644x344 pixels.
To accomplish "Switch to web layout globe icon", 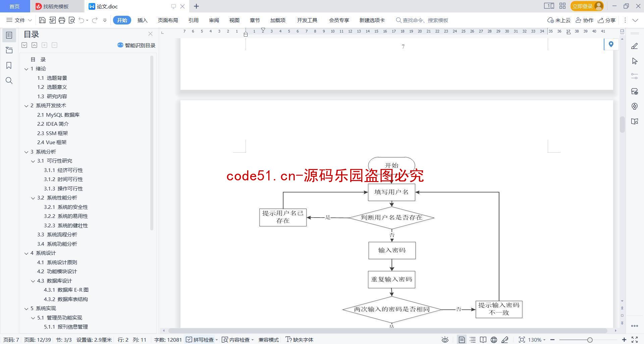I will (494, 340).
